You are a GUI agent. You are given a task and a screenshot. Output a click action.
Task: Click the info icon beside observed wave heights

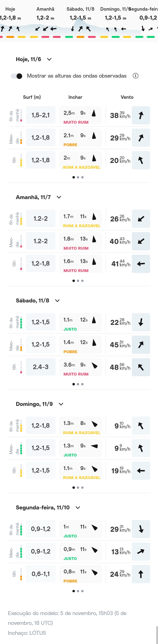tap(135, 76)
